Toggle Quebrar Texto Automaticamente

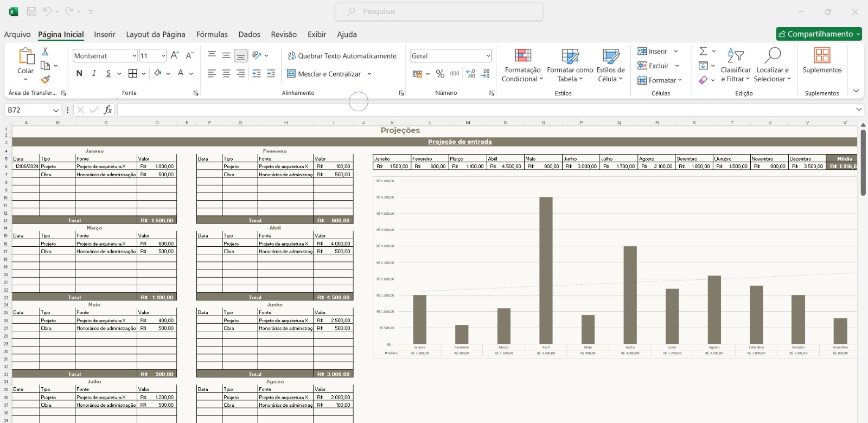click(x=342, y=56)
